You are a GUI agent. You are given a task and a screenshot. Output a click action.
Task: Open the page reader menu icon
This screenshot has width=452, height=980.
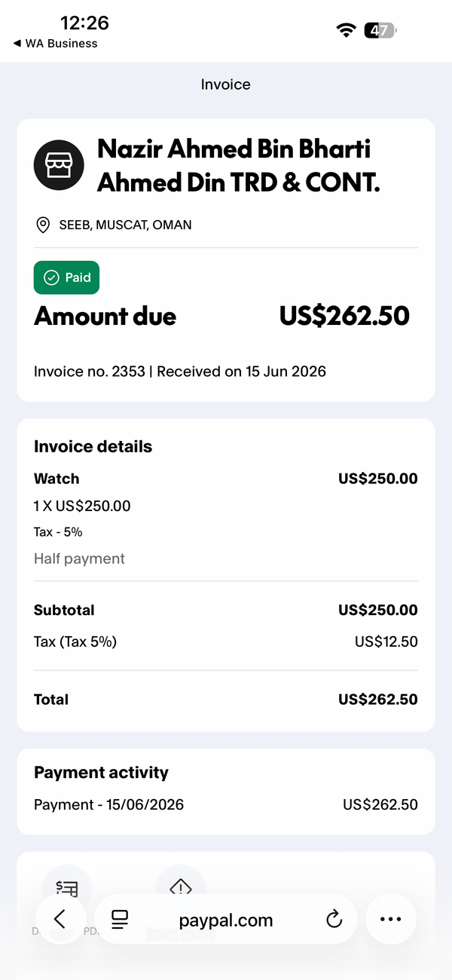120,919
